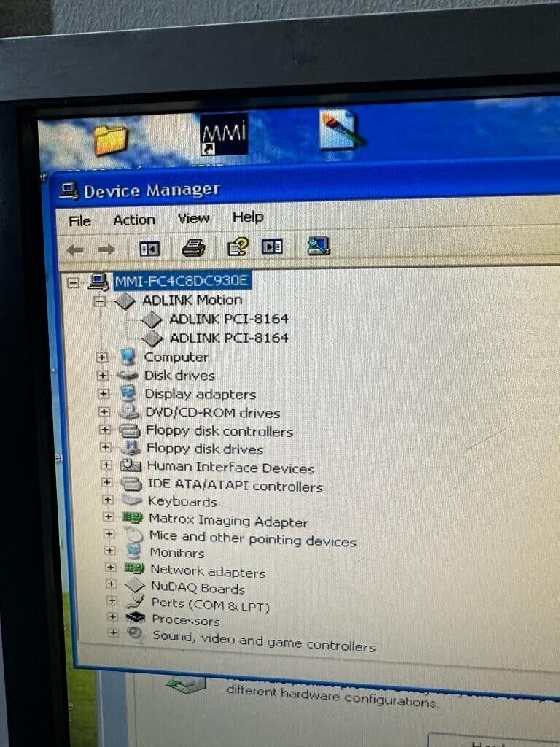
Task: Expand the NuDAQ Boards category
Action: click(112, 584)
